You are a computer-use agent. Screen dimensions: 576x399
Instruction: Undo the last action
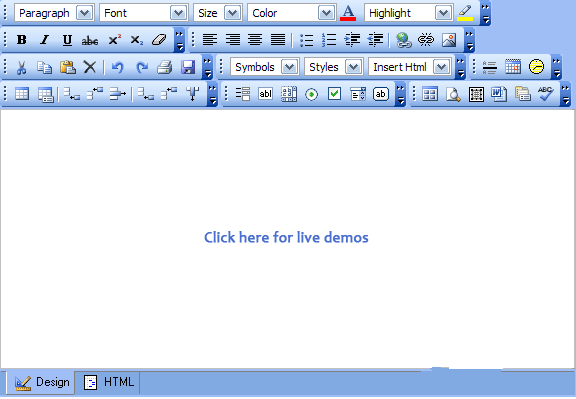click(118, 67)
